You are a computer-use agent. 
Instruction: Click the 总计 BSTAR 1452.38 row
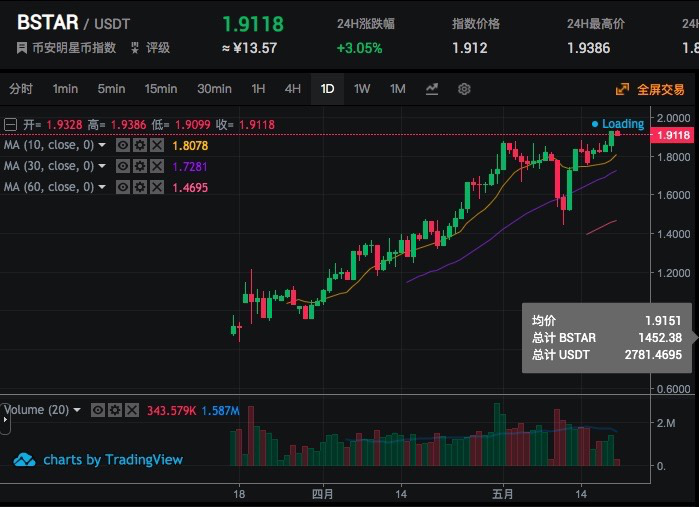[x=606, y=338]
